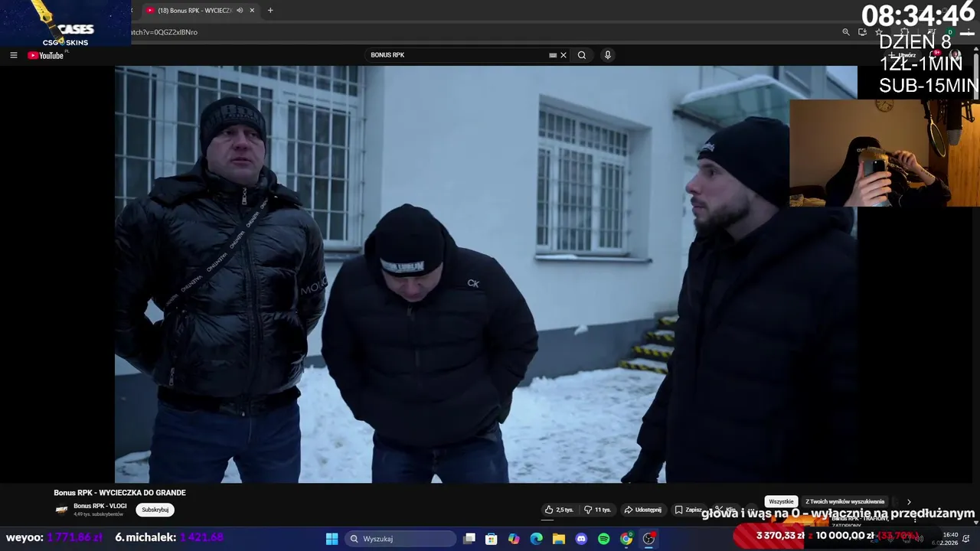Select the Wszystkie filter chip
The width and height of the screenshot is (980, 551).
[x=781, y=501]
